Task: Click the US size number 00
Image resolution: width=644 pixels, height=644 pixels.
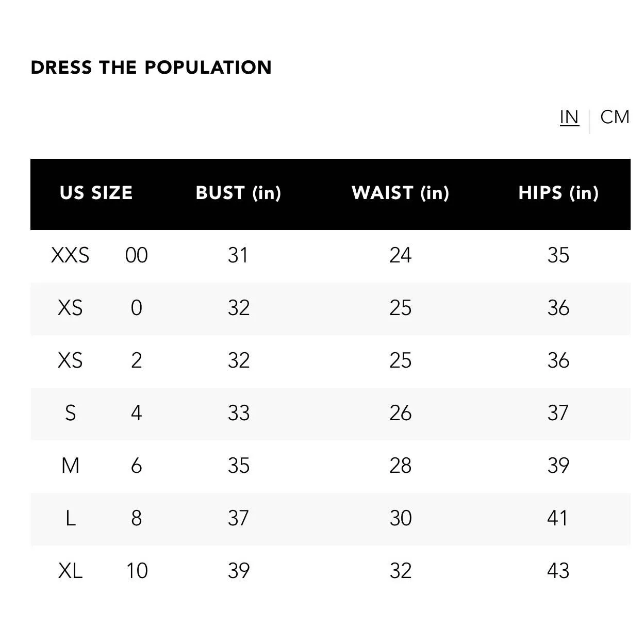Action: coord(136,255)
